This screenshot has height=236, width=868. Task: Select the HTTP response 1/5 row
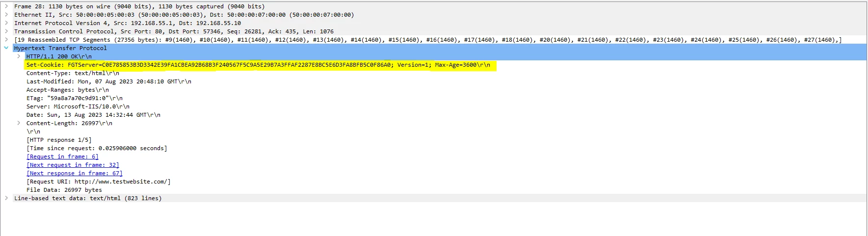click(x=59, y=140)
